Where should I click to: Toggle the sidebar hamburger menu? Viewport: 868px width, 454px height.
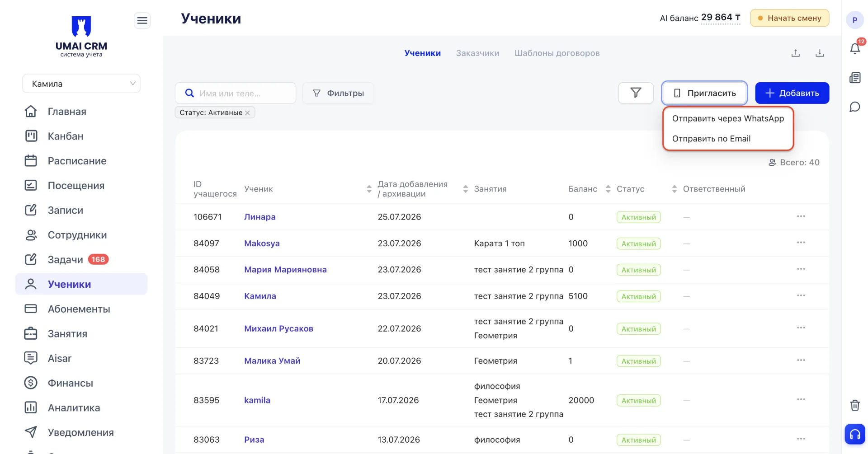[142, 20]
